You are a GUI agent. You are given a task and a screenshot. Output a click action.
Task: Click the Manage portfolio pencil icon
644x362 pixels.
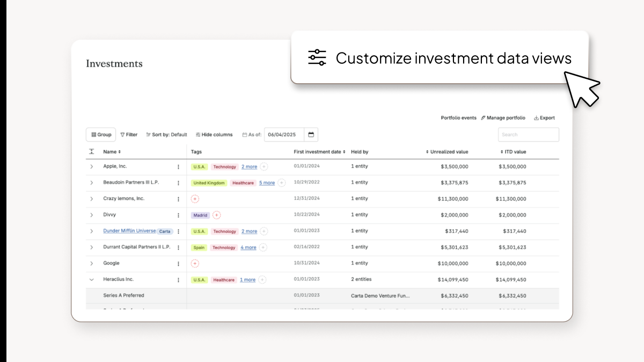483,117
